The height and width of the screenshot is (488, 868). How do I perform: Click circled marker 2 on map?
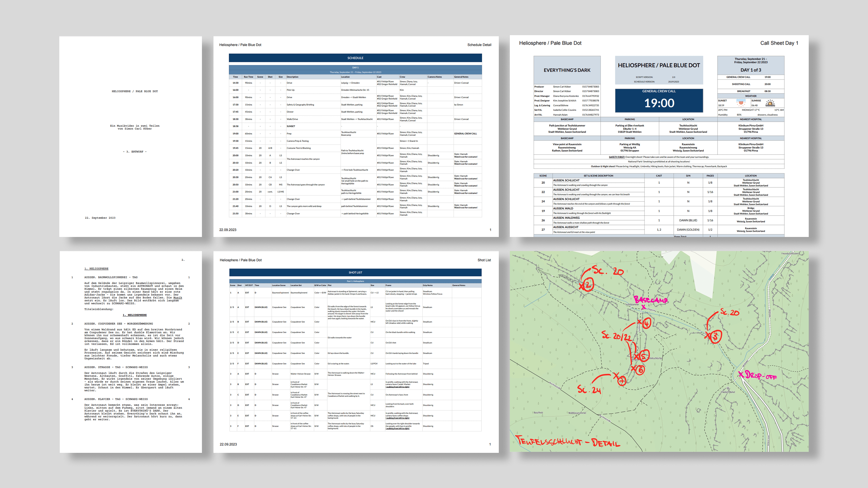point(588,285)
